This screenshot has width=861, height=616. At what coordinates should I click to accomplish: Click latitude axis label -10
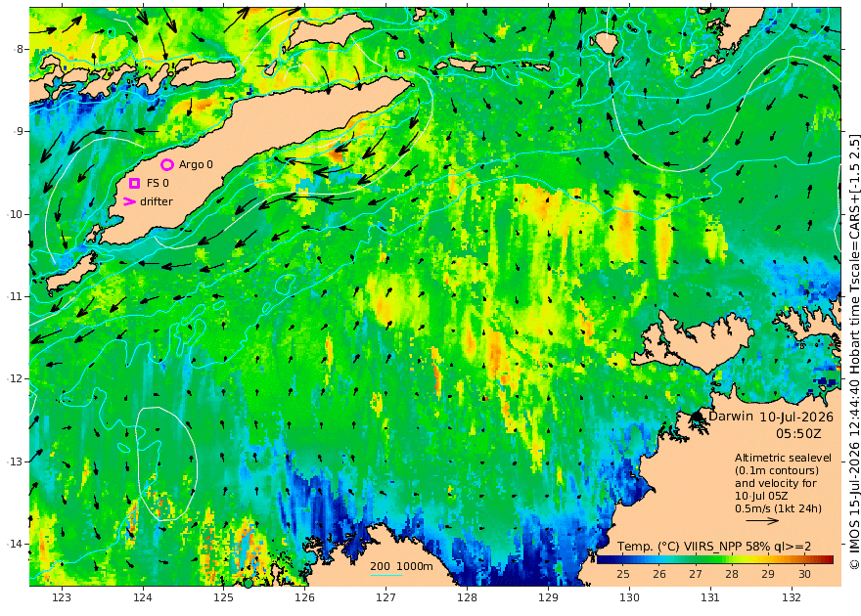pyautogui.click(x=16, y=214)
